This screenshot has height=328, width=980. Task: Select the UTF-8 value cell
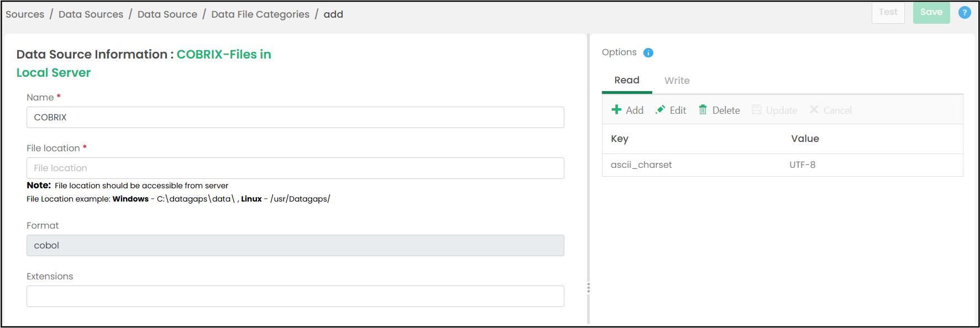[803, 165]
